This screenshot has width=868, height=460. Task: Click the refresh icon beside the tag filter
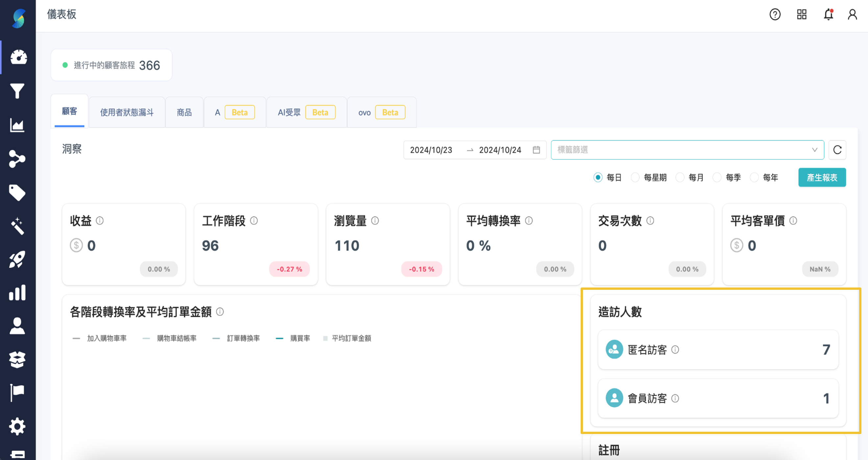click(x=837, y=150)
